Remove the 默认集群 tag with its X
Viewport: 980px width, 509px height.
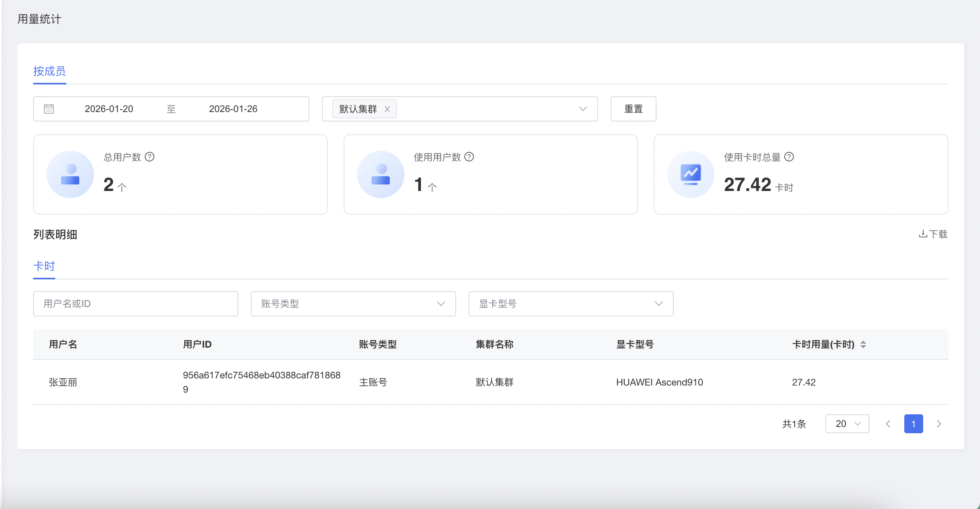coord(387,109)
